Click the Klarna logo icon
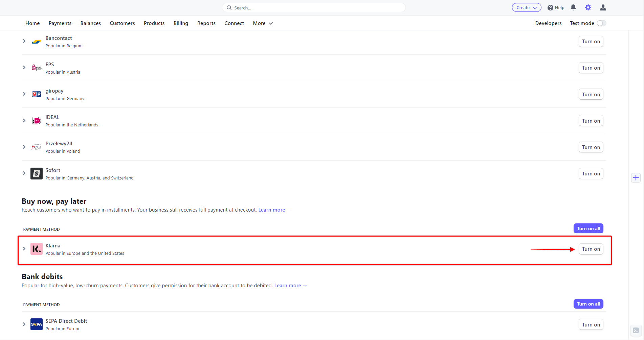 tap(36, 249)
